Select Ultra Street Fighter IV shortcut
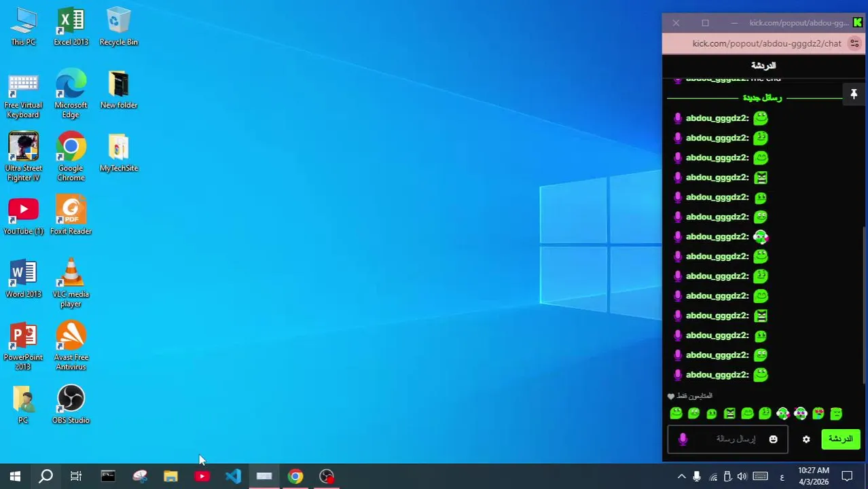This screenshot has width=868, height=489. coord(23,158)
